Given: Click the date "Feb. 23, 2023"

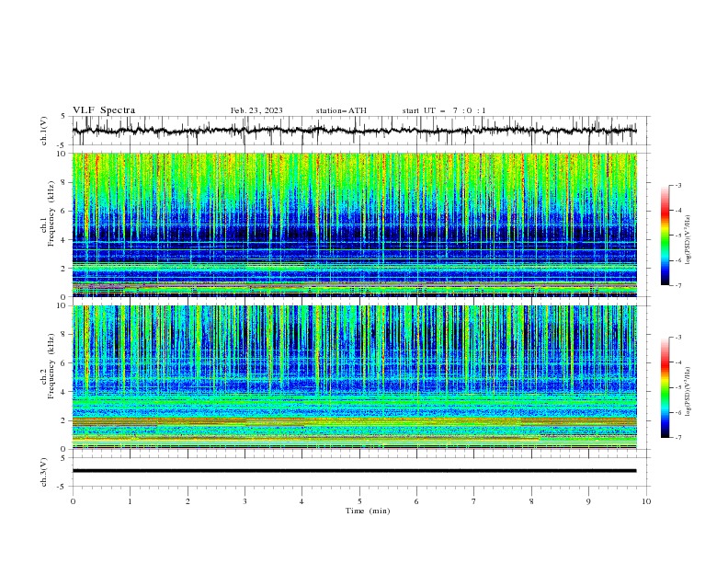Looking at the screenshot, I should 256,110.
